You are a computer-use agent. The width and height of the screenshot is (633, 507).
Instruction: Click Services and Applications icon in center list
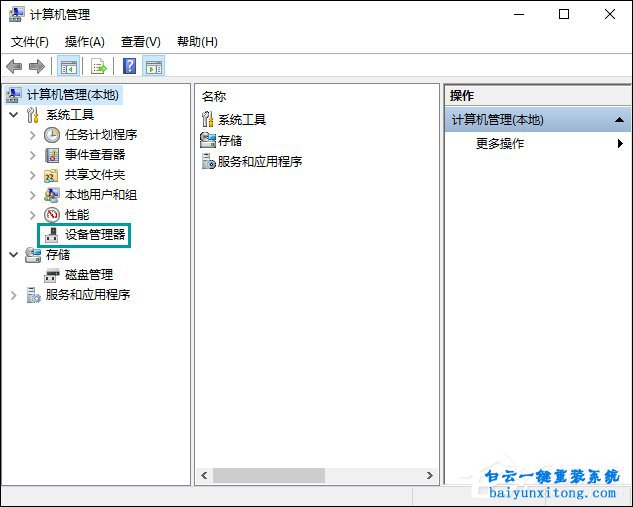[208, 161]
